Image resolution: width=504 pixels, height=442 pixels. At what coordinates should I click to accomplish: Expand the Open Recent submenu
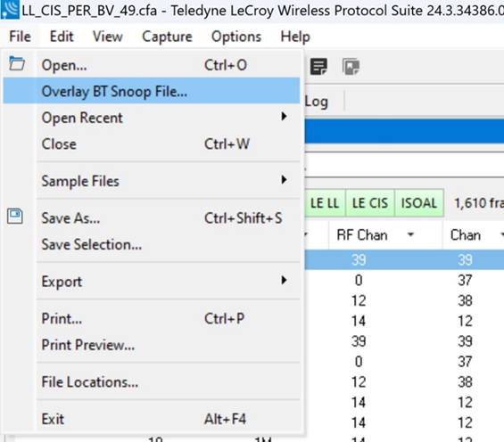(x=152, y=118)
